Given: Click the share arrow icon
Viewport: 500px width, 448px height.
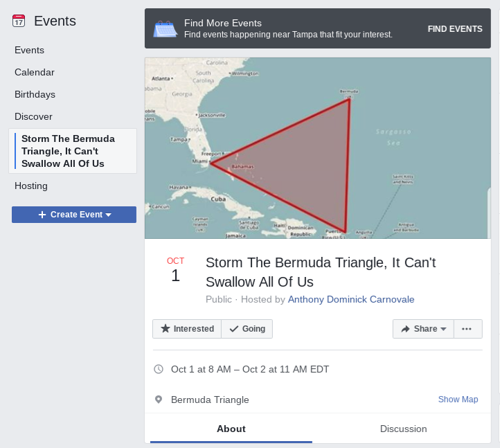Looking at the screenshot, I should pos(405,329).
